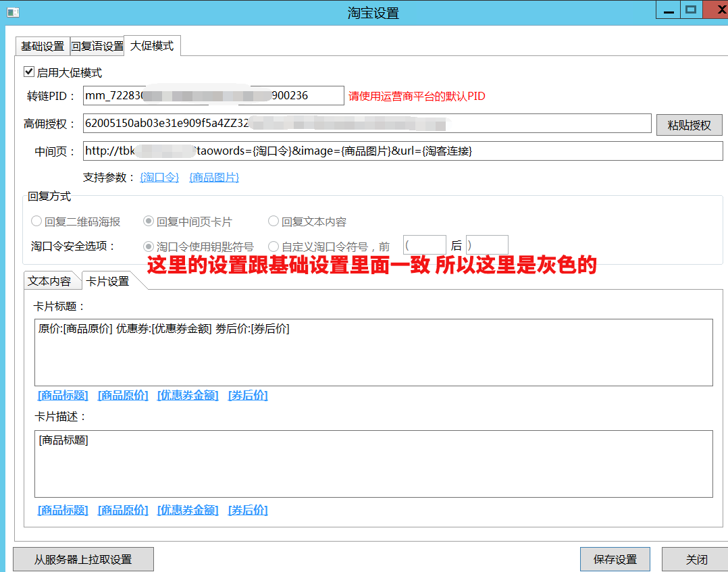Click the 关闭 button

pyautogui.click(x=696, y=559)
